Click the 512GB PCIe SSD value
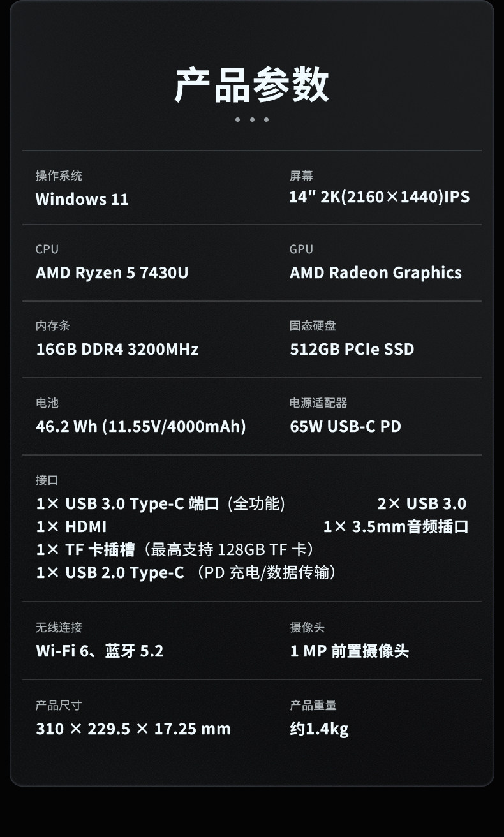 coord(352,350)
